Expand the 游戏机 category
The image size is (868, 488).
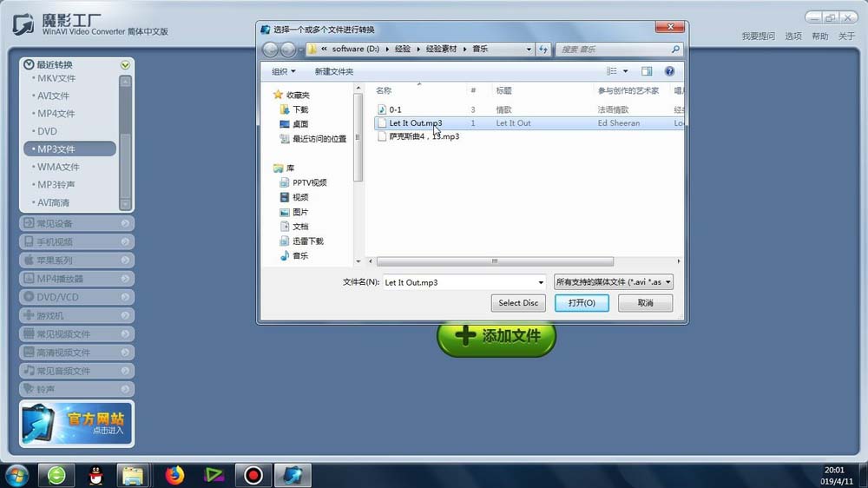(77, 315)
